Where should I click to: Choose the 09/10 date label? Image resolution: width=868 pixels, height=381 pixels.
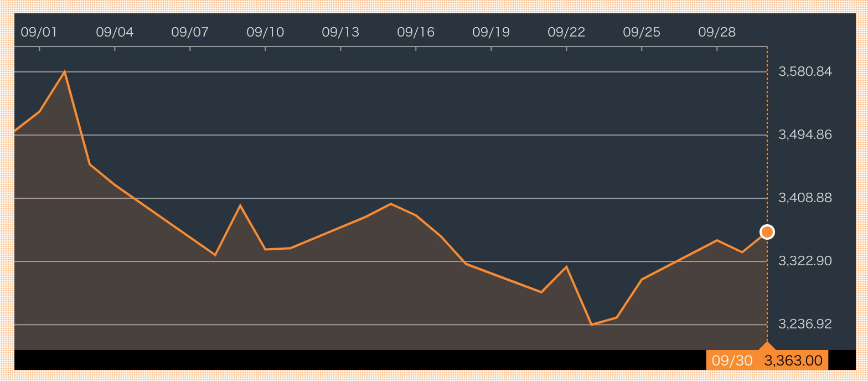[x=265, y=32]
